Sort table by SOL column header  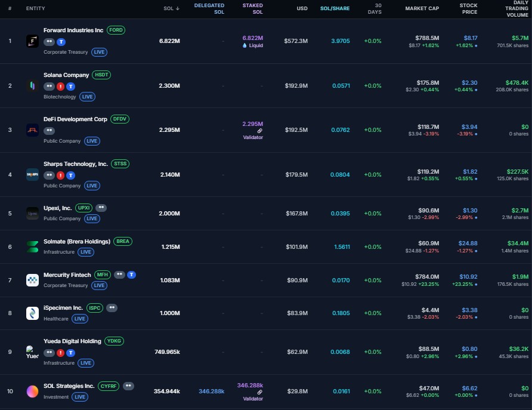click(171, 8)
